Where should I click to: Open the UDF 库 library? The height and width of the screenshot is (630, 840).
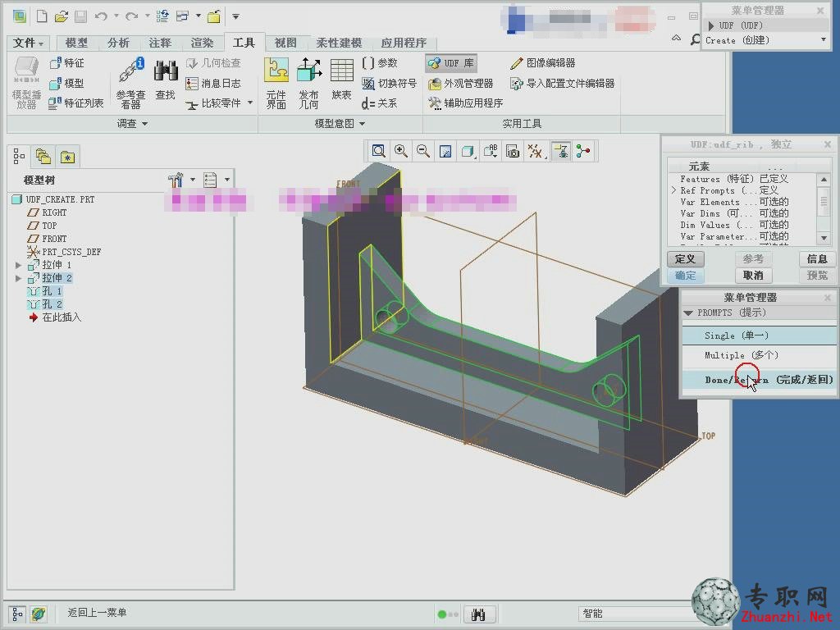pyautogui.click(x=451, y=63)
